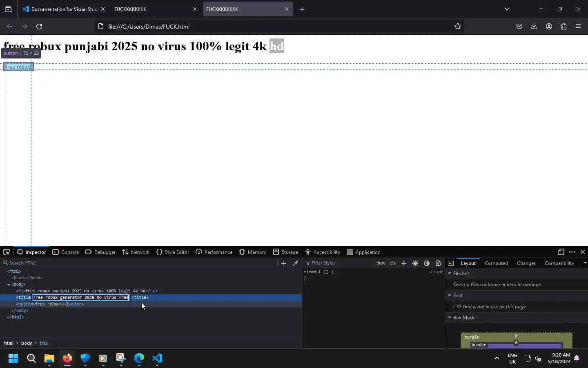Show all sidebar tabs dropdown arrow
588x368 pixels.
point(585,263)
